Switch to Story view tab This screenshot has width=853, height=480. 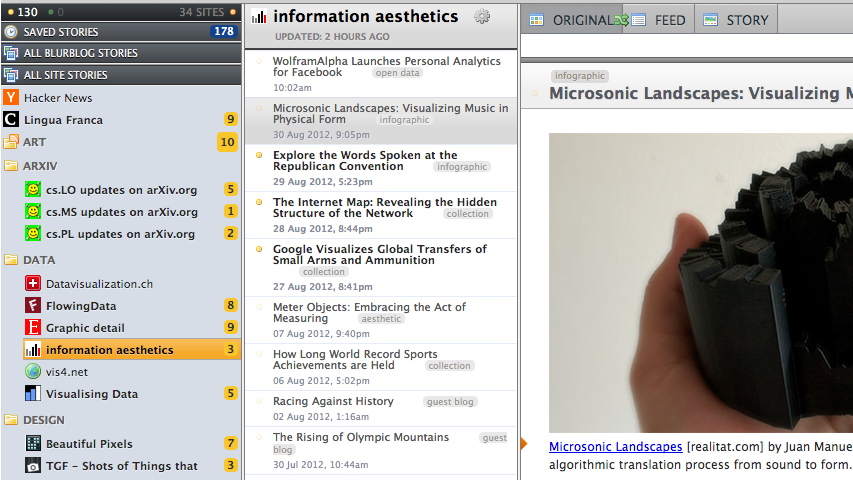click(x=736, y=20)
